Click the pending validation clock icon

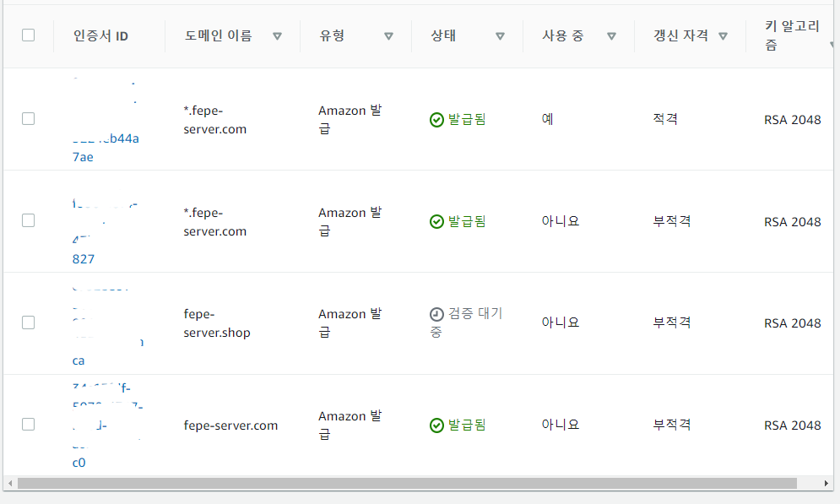tap(436, 314)
